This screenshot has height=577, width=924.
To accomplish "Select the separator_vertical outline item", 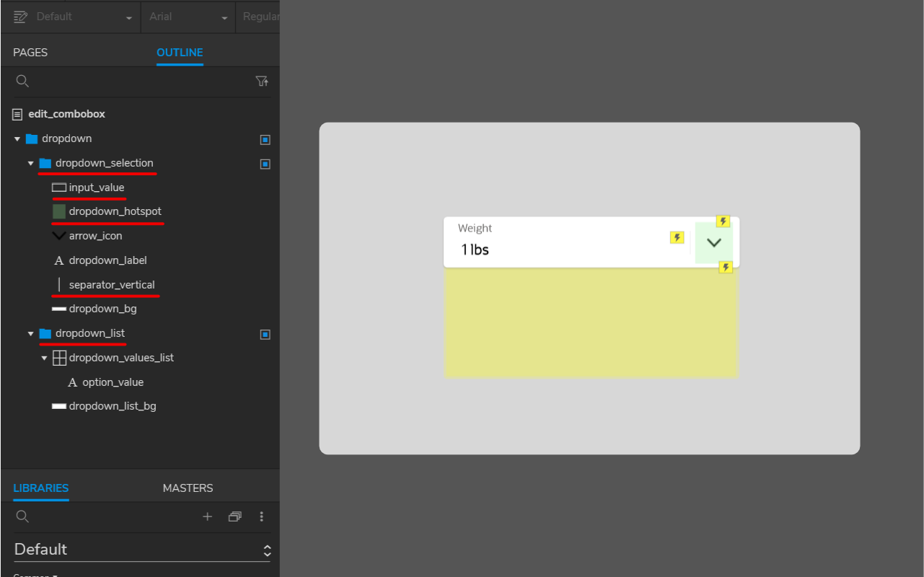I will (x=112, y=285).
